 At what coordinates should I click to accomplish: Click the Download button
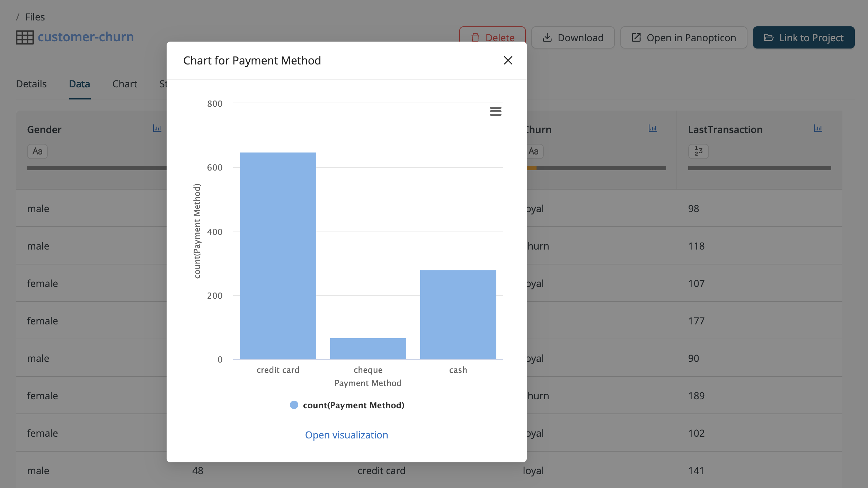click(573, 37)
